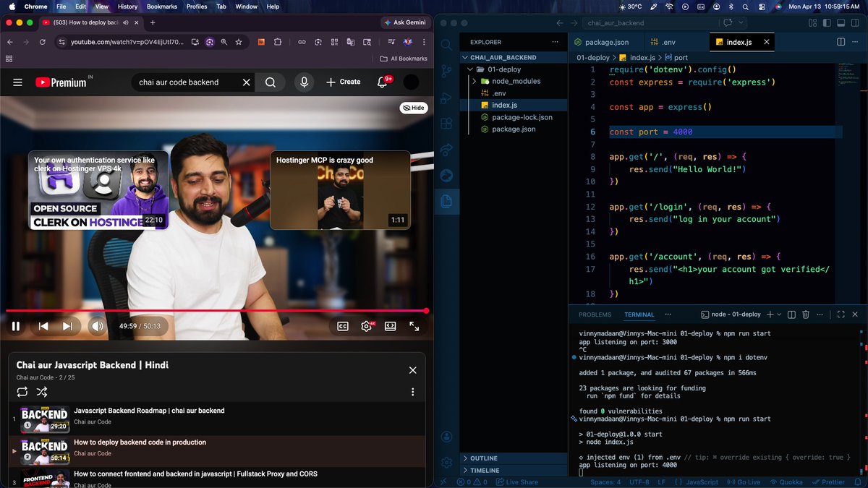Maximize the terminal panel size
868x488 pixels.
tap(841, 314)
